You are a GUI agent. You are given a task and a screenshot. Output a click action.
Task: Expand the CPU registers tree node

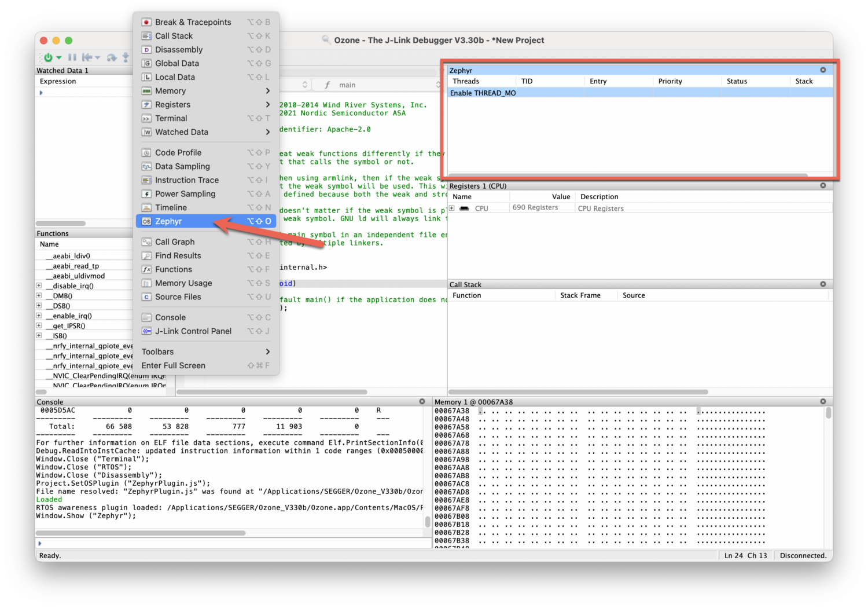tap(453, 207)
